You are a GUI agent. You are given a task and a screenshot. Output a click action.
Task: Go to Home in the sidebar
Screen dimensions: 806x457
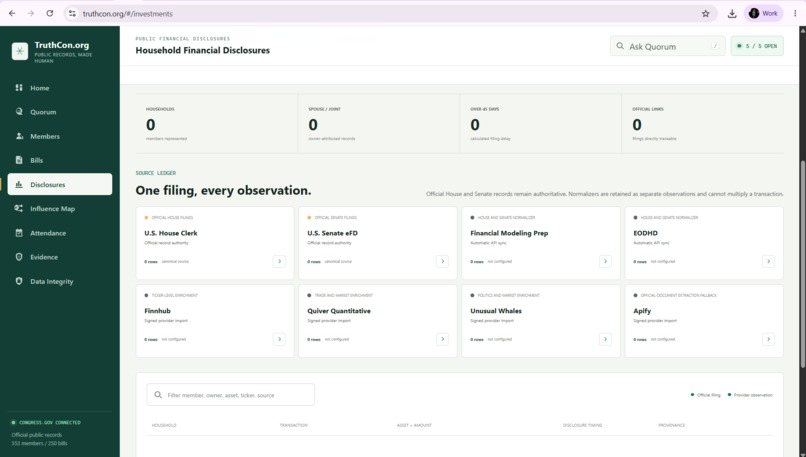pyautogui.click(x=60, y=88)
